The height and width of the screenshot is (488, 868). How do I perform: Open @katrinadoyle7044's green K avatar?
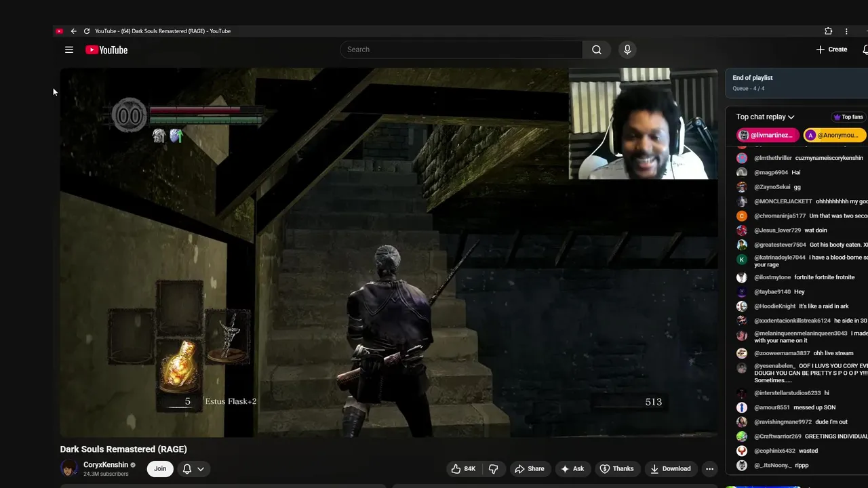pos(742,260)
